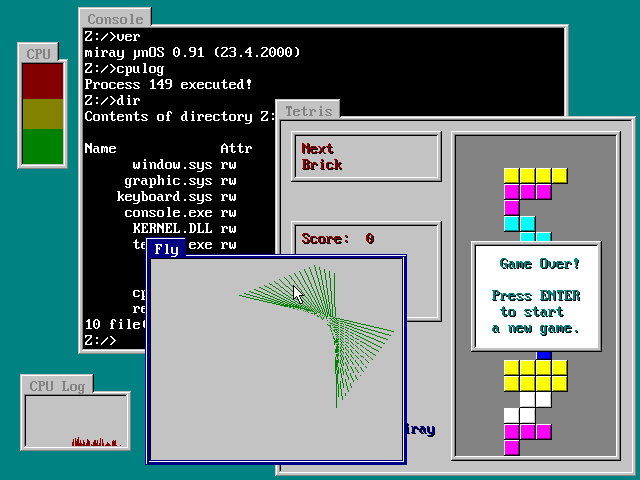Screen dimensions: 640x480
Task: Click the red segment of CPU meter
Action: [43, 81]
